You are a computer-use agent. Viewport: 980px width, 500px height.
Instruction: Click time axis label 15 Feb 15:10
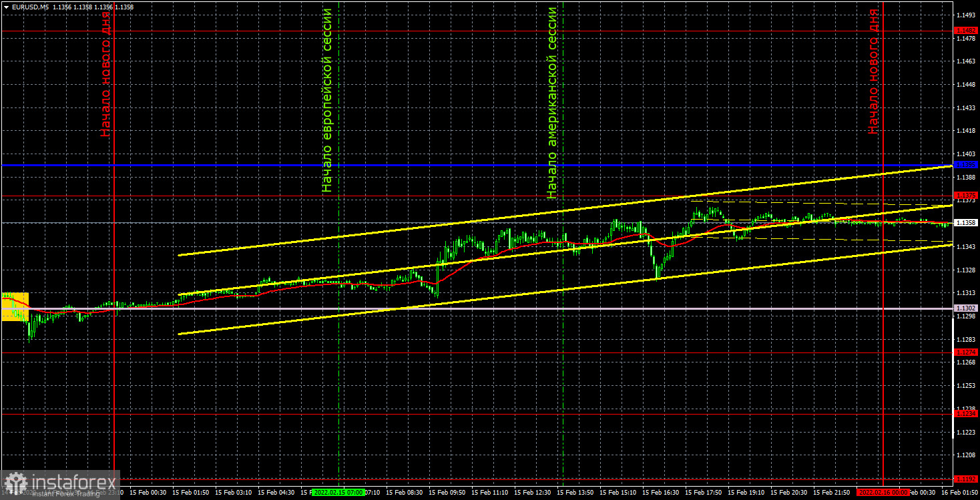coord(618,492)
